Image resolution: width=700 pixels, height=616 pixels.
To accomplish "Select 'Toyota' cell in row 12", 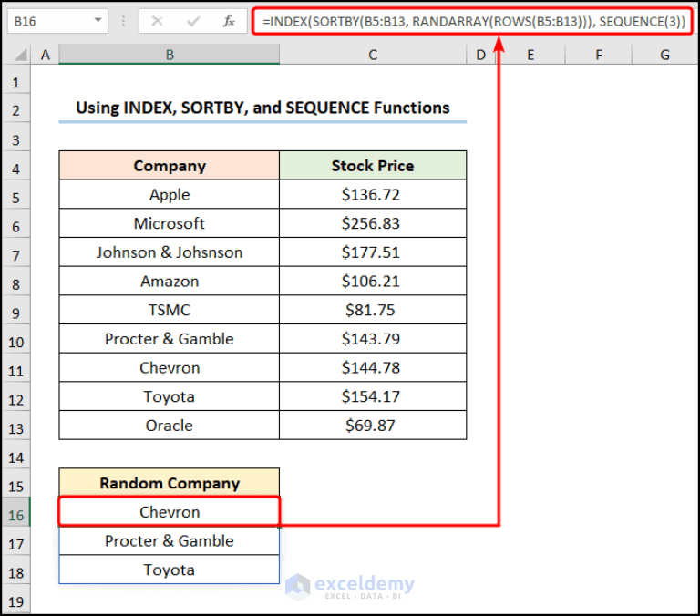I will point(170,396).
